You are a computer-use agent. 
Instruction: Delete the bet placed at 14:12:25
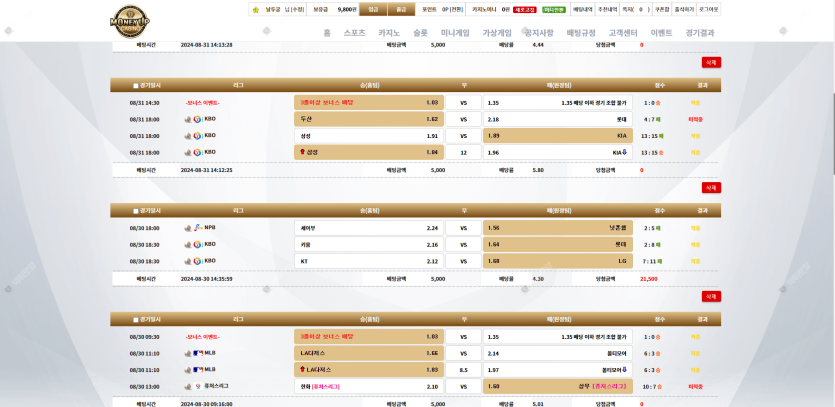point(711,188)
